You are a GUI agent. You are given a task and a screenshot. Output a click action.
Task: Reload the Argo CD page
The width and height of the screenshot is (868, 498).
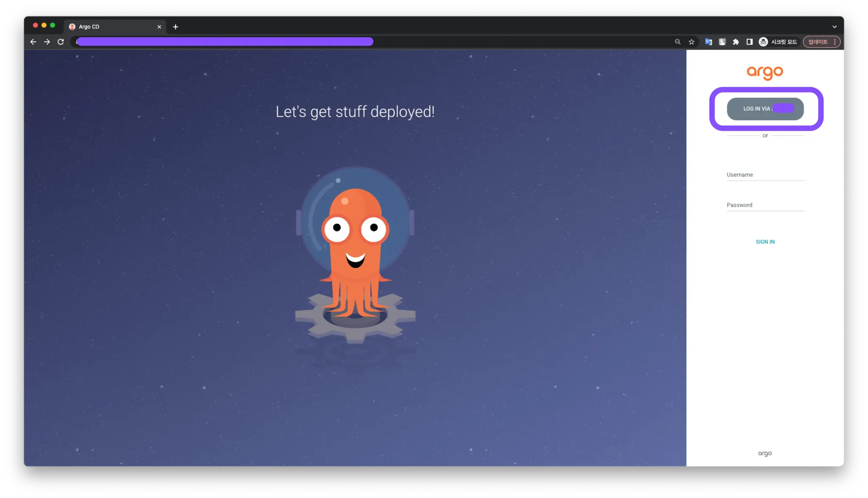[x=61, y=41]
